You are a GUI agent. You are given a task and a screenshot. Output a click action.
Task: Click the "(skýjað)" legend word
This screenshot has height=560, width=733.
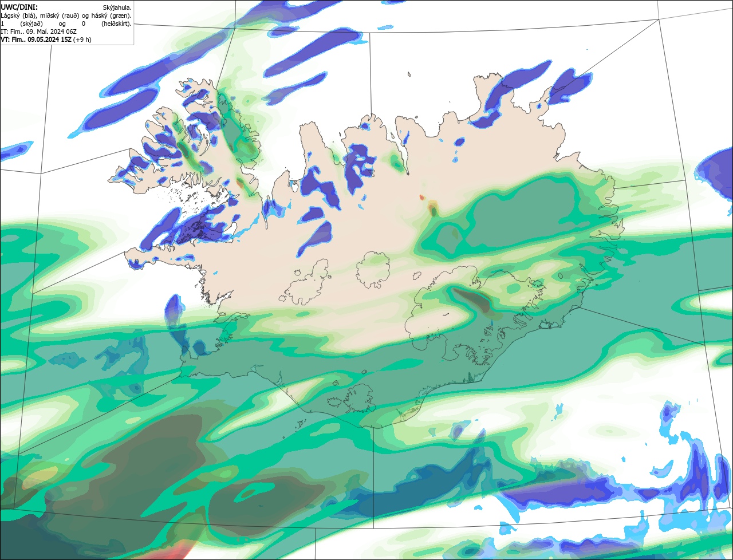coord(31,24)
